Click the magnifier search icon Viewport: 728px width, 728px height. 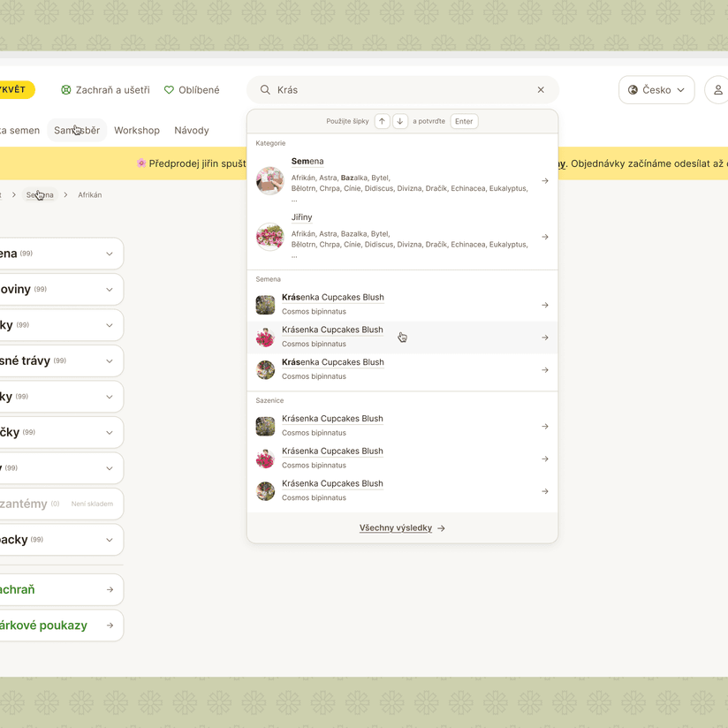coord(265,89)
